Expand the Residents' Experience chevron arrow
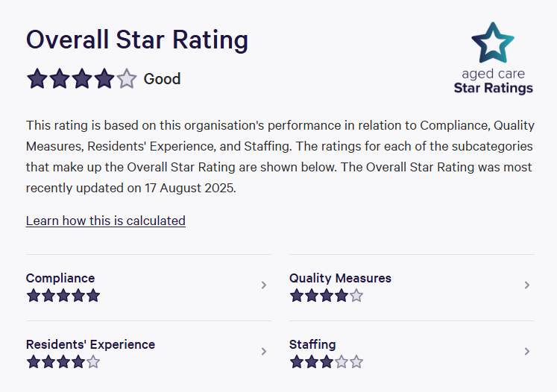This screenshot has height=392, width=557. tap(263, 351)
